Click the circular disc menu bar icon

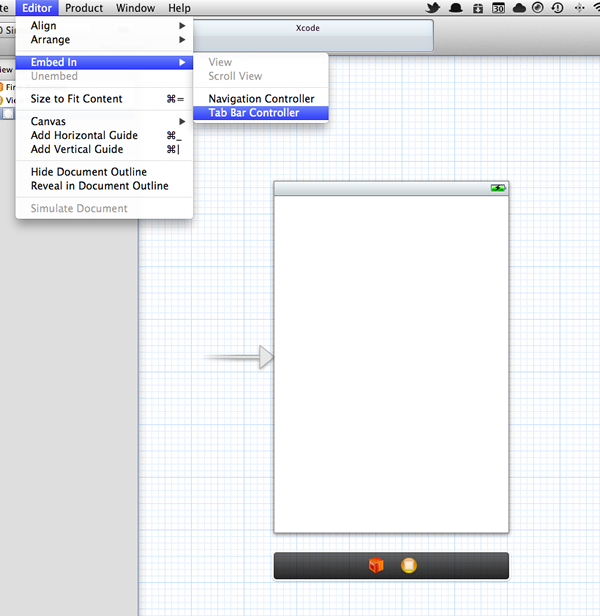coord(538,7)
